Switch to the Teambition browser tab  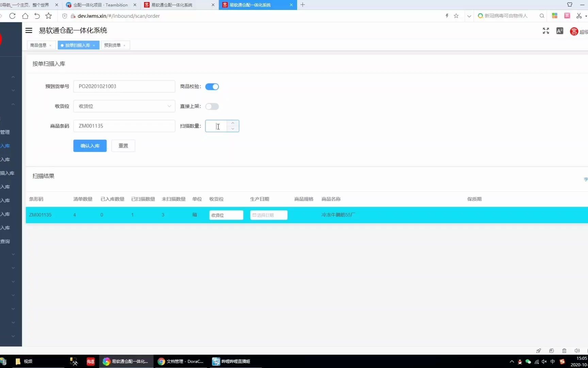(x=101, y=5)
